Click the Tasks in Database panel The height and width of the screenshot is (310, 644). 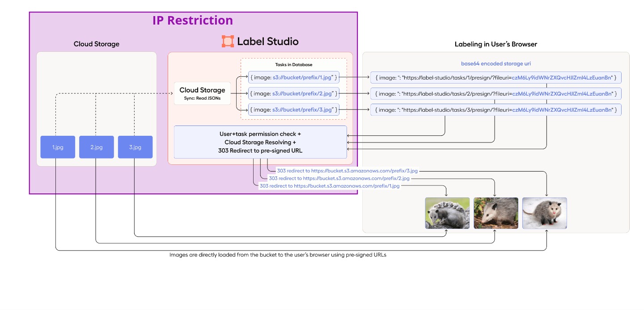(294, 64)
